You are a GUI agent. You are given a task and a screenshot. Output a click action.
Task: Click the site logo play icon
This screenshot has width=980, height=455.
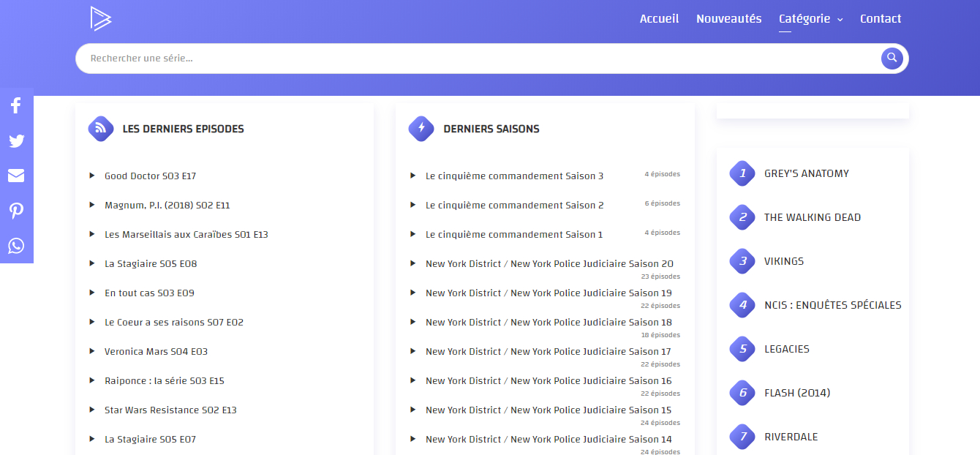pyautogui.click(x=100, y=18)
